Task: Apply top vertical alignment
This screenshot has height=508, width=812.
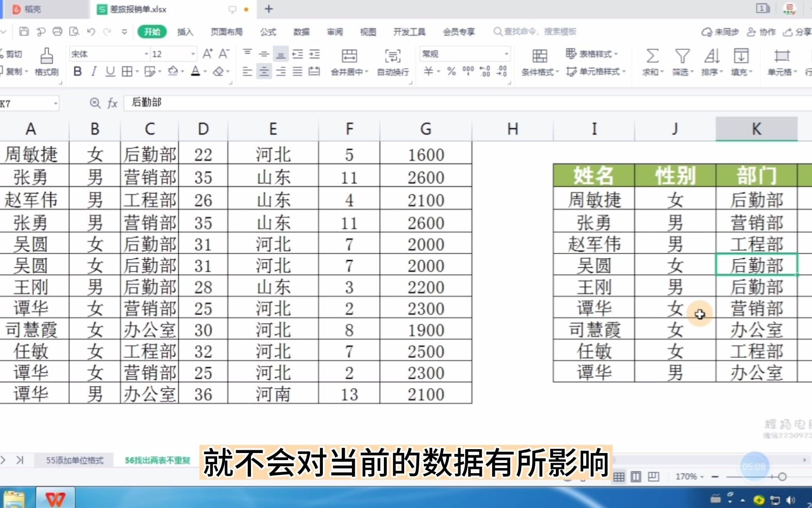Action: click(x=248, y=54)
